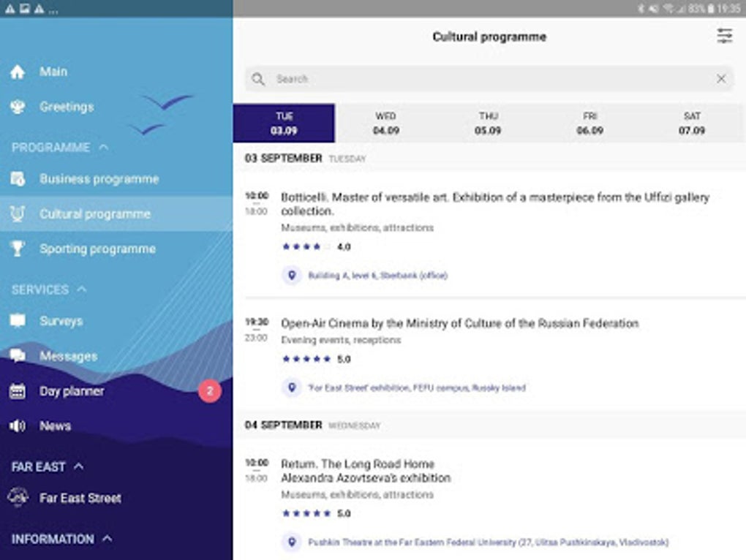Tap the Day planner notification badge

pos(209,391)
